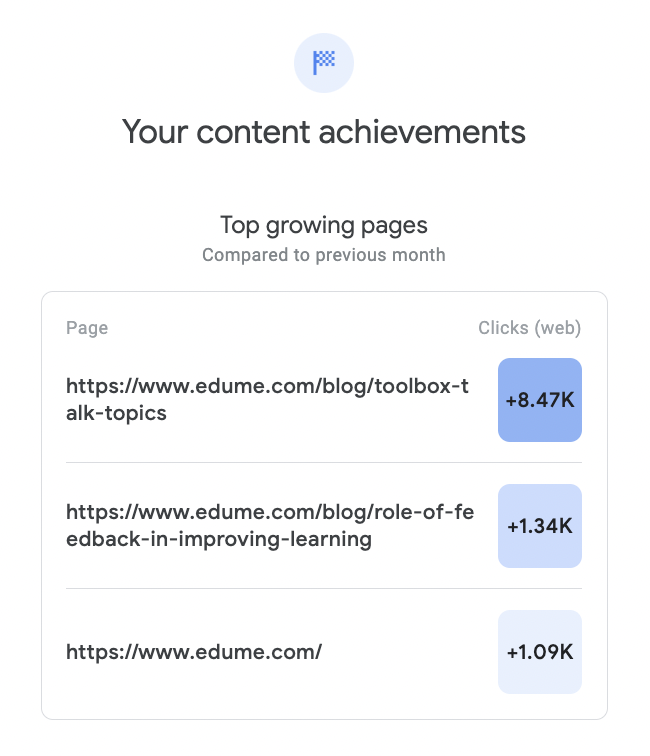The height and width of the screenshot is (756, 650).
Task: Open the toolbox-talk-topics blog page link
Action: coord(267,400)
